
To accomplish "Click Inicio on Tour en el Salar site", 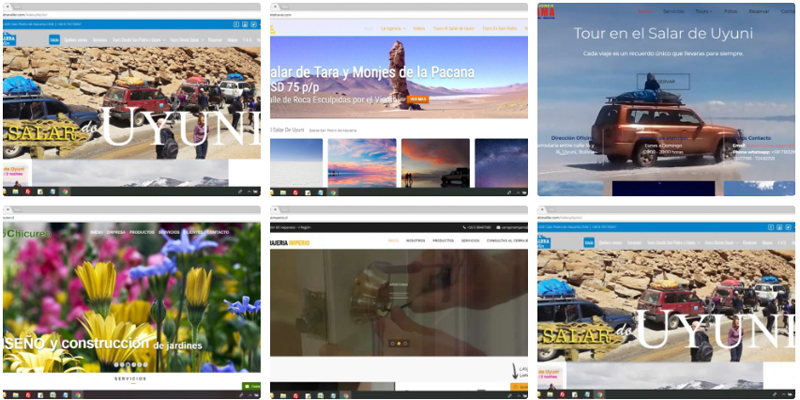I will pyautogui.click(x=645, y=11).
